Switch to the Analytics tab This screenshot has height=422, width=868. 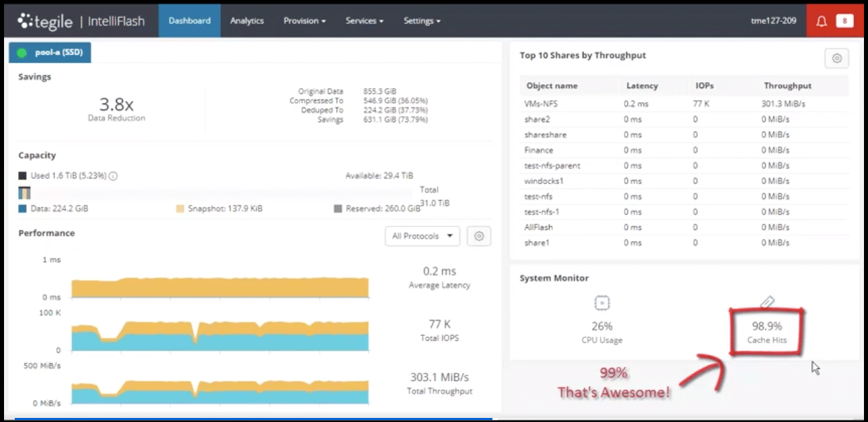tap(247, 22)
